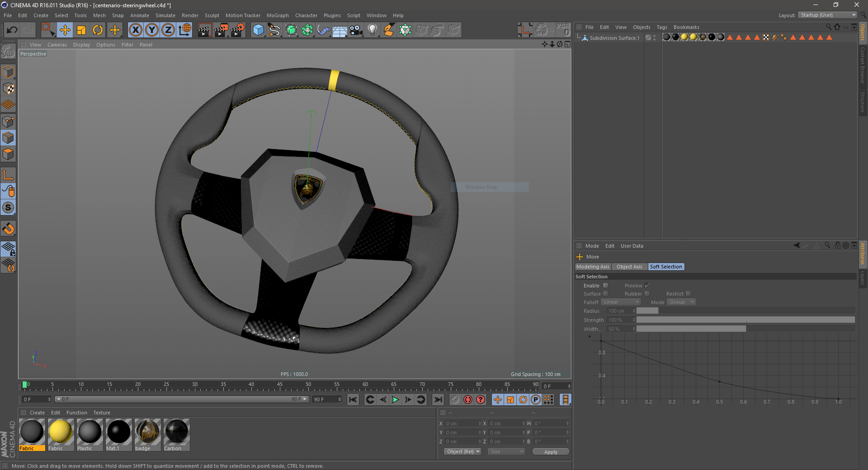868x470 pixels.
Task: Adjust the Width slider
Action: tap(745, 329)
